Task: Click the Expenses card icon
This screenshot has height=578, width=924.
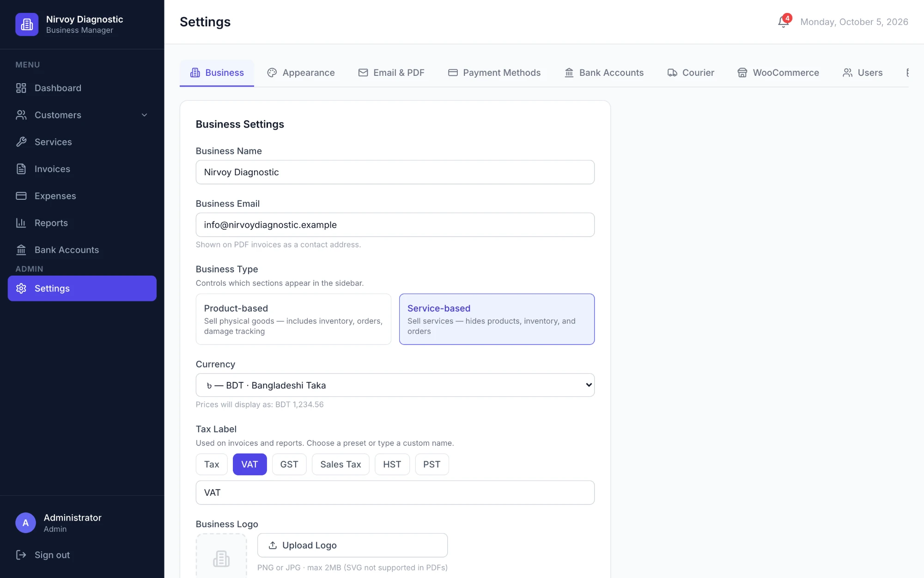Action: pyautogui.click(x=21, y=196)
